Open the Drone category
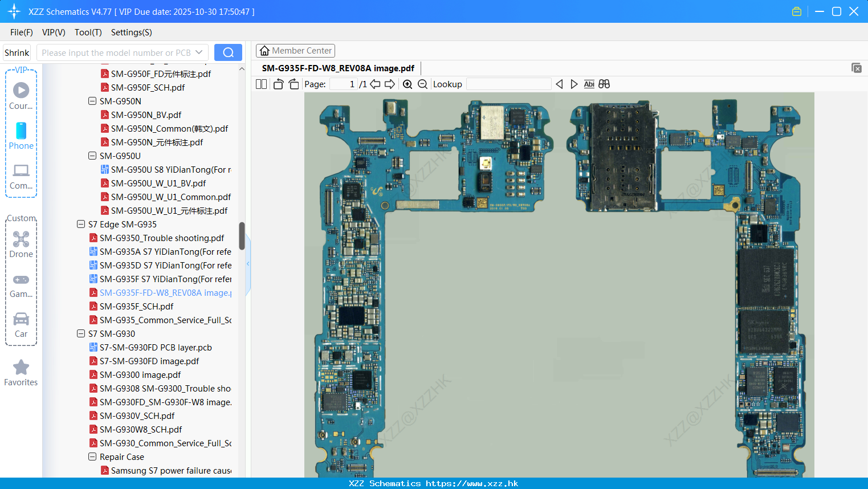The width and height of the screenshot is (868, 489). [x=21, y=239]
